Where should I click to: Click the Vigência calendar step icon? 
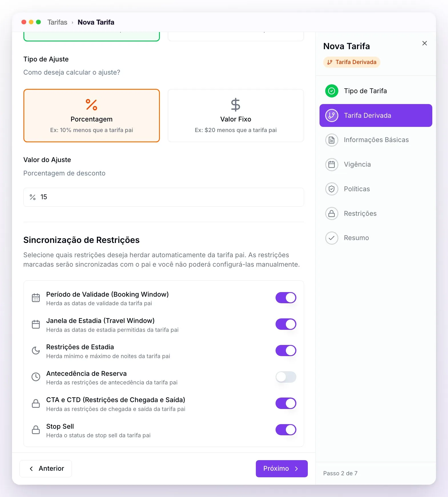[x=332, y=165]
